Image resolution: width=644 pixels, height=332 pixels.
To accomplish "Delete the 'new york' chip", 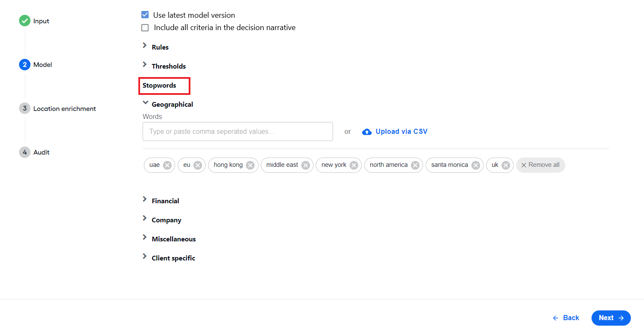I will coord(354,165).
